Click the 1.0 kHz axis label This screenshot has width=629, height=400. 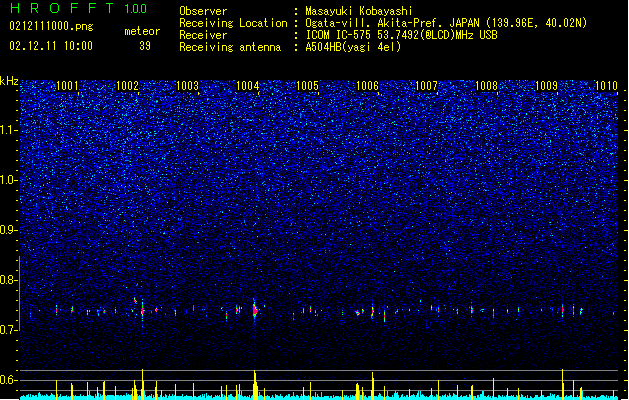[8, 180]
